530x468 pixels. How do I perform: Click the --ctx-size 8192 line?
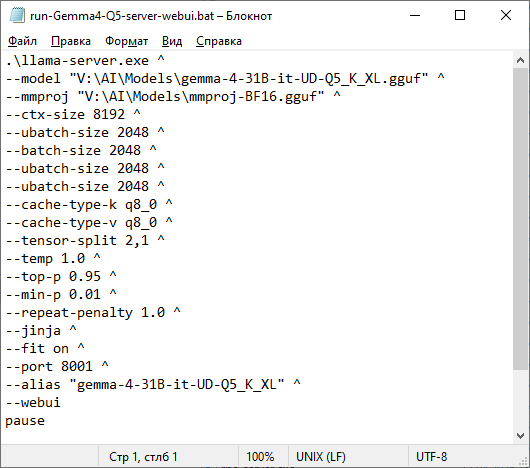click(x=73, y=115)
